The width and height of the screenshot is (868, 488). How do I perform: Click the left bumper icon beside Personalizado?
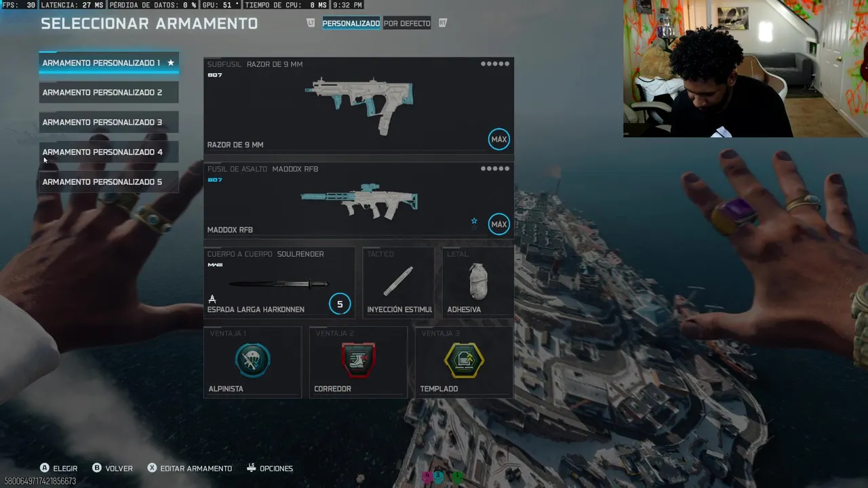click(x=311, y=23)
